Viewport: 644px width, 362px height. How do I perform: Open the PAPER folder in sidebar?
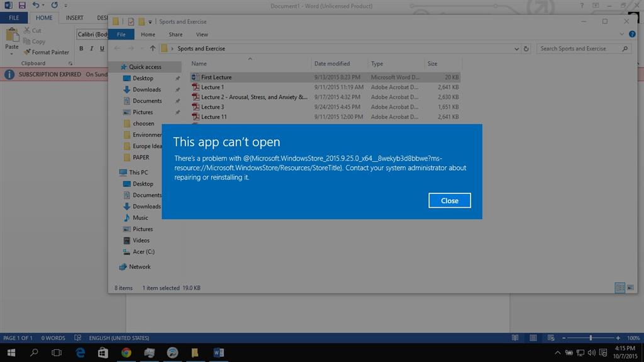pos(140,157)
